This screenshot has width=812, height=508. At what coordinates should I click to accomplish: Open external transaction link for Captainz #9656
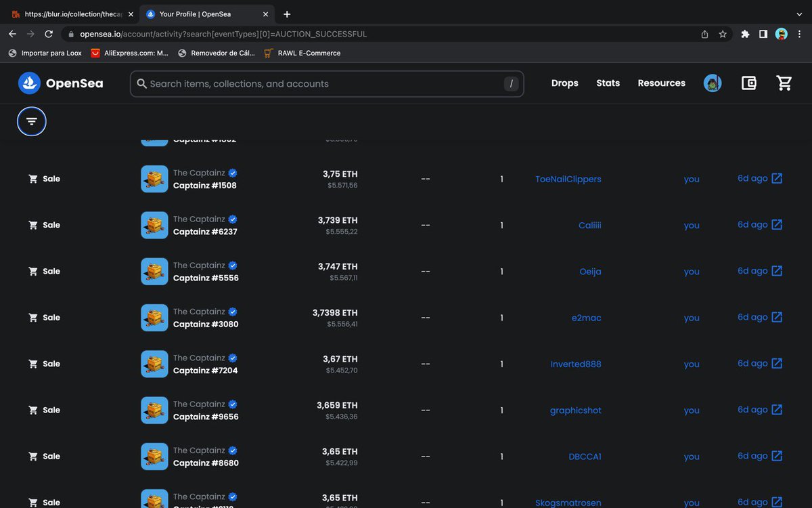[777, 410]
